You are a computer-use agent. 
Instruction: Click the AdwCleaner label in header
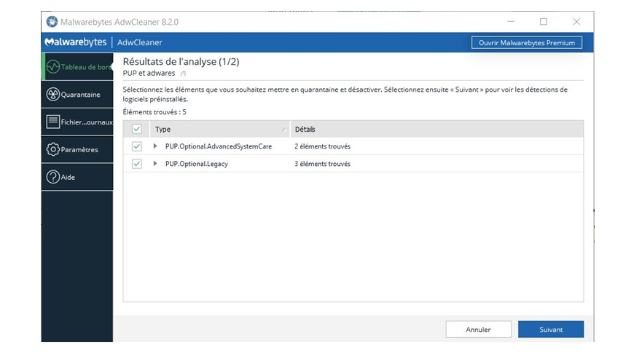(x=139, y=42)
